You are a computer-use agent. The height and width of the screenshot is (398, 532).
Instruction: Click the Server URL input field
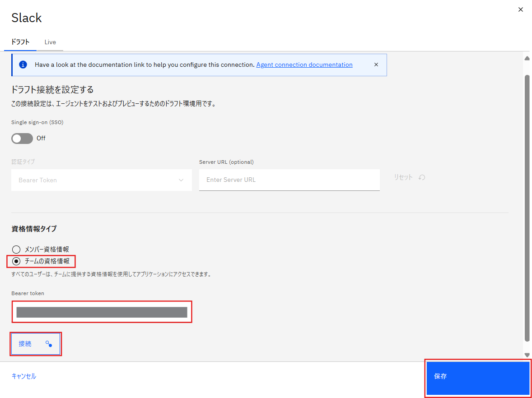click(289, 180)
